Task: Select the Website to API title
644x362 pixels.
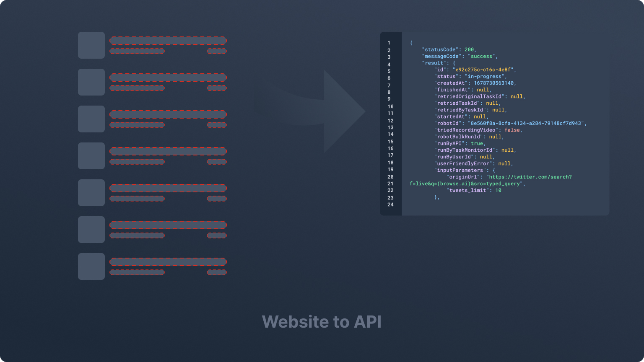Action: 322,322
